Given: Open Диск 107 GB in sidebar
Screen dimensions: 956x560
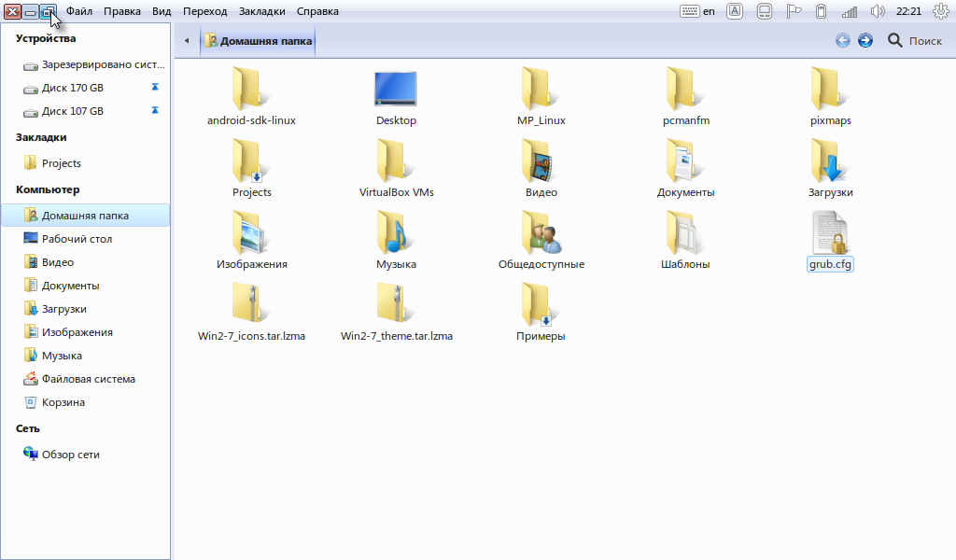Looking at the screenshot, I should tap(85, 111).
